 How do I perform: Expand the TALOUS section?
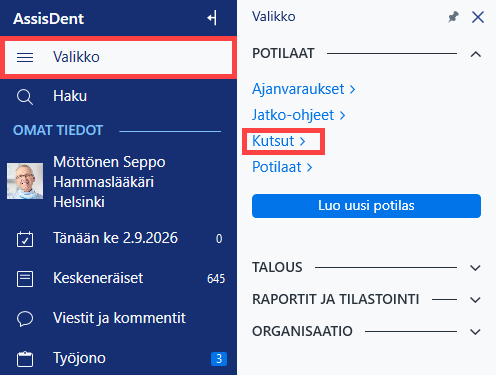click(x=475, y=268)
